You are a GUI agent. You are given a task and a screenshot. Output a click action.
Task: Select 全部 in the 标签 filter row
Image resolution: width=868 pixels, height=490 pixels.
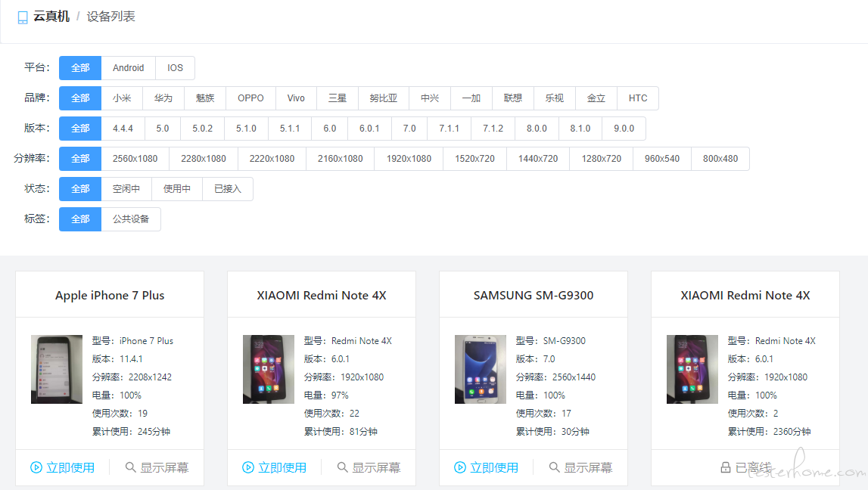pyautogui.click(x=80, y=219)
